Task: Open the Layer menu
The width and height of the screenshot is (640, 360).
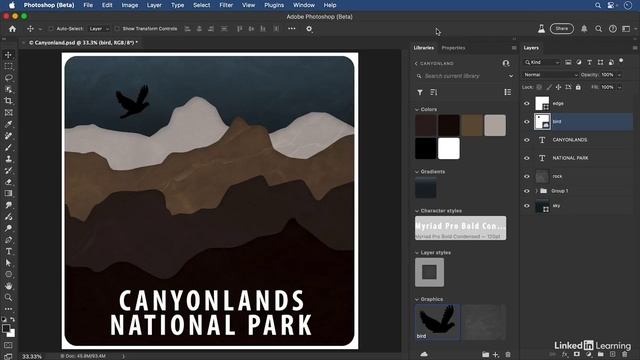Action: pyautogui.click(x=154, y=5)
